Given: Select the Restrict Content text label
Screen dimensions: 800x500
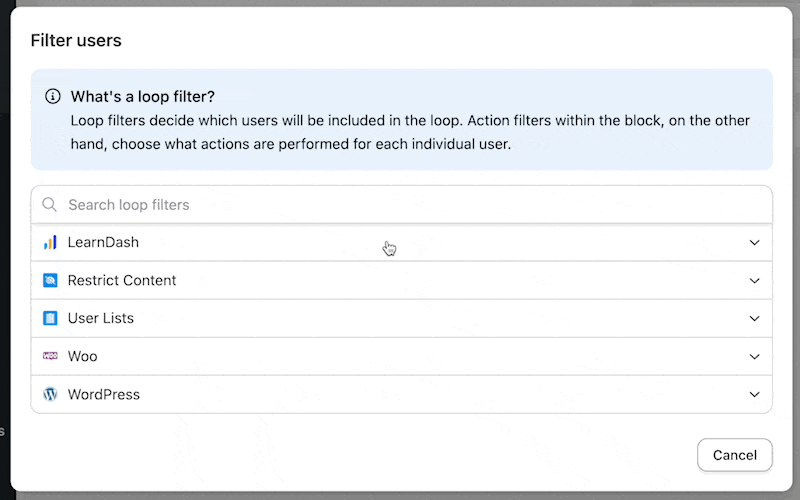Looking at the screenshot, I should coord(122,281).
